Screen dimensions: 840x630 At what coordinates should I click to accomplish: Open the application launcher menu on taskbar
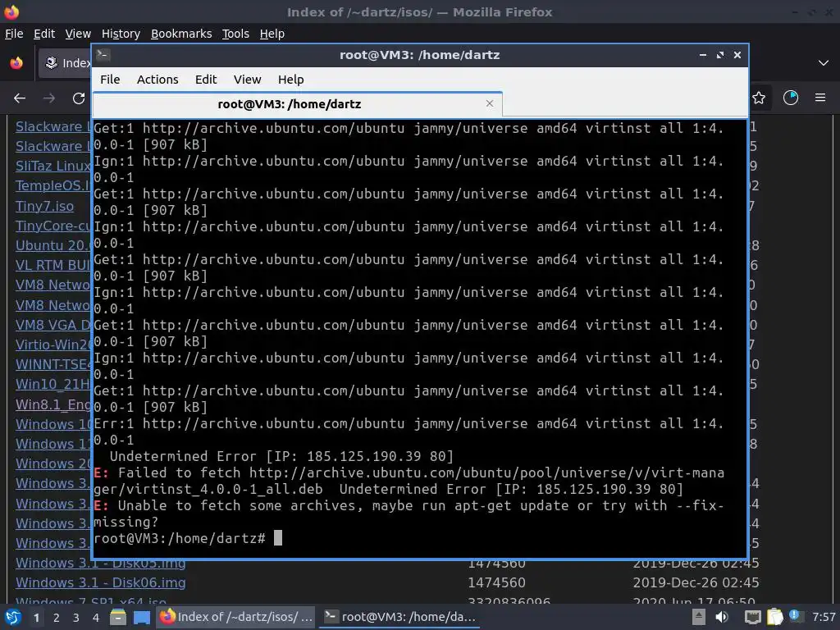[13, 617]
